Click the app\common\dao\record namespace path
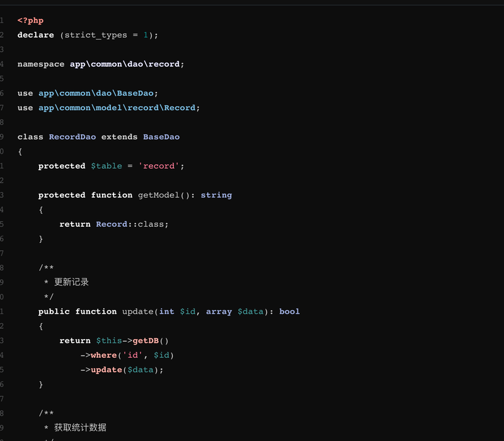This screenshot has width=504, height=441. pos(125,64)
